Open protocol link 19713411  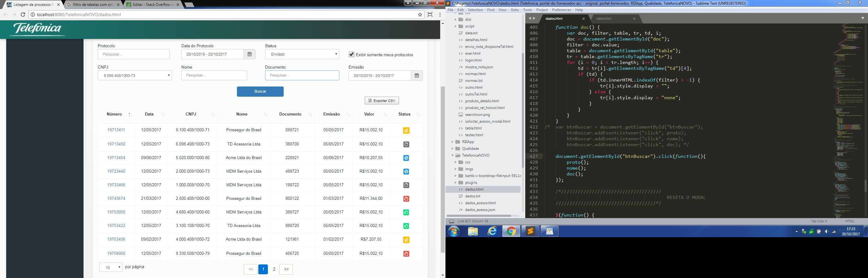tap(116, 130)
